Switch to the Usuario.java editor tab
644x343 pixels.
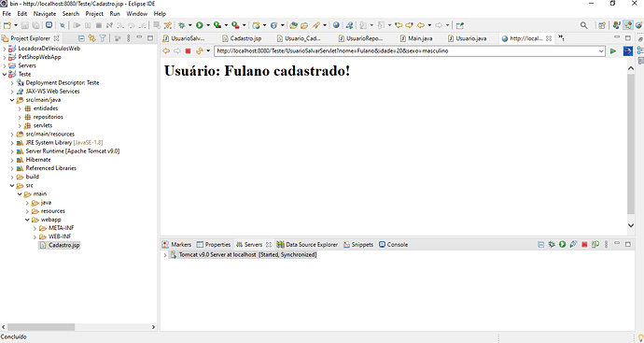467,38
